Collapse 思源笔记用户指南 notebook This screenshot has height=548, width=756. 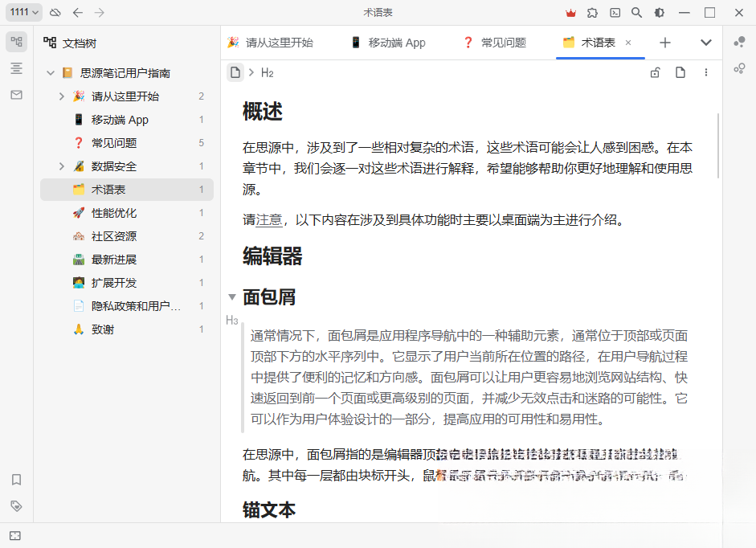pos(51,73)
